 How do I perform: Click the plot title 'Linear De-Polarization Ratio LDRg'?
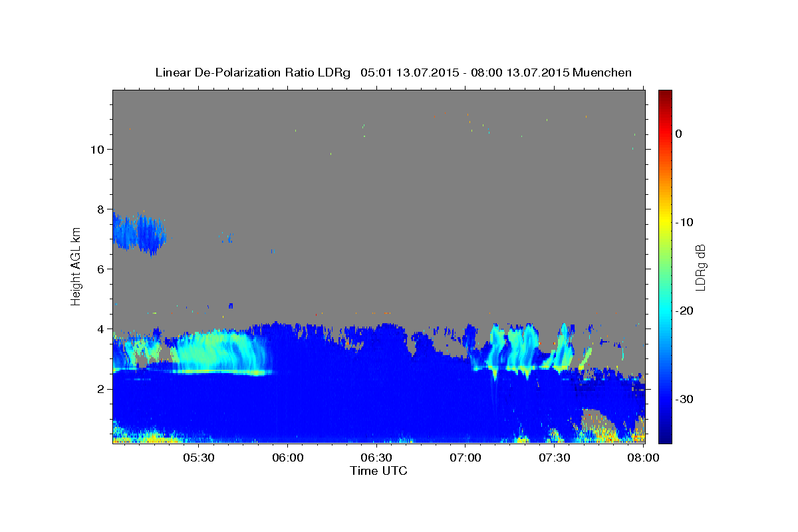point(253,72)
